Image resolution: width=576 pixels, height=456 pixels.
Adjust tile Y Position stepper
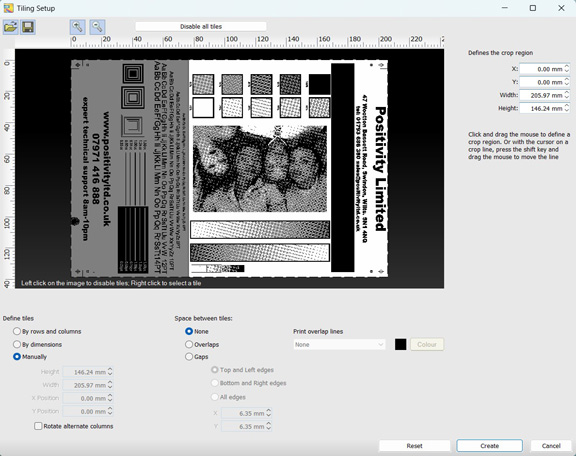(x=110, y=412)
